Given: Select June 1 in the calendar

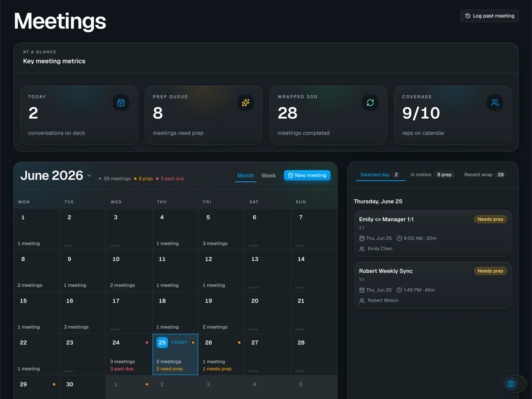Looking at the screenshot, I should pos(36,229).
